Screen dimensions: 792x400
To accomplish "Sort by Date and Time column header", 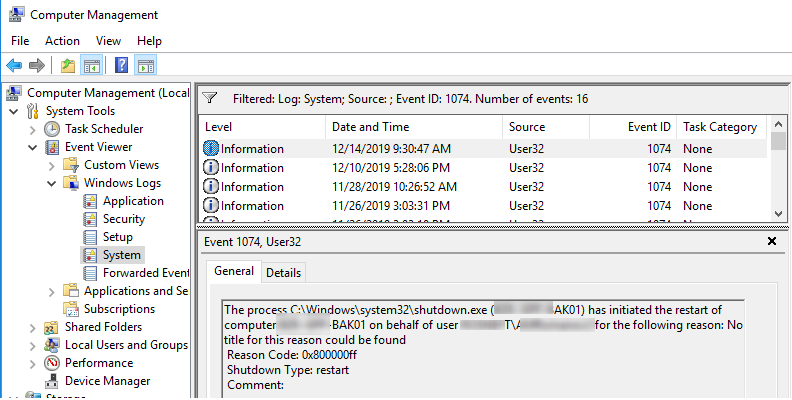I will coord(414,127).
